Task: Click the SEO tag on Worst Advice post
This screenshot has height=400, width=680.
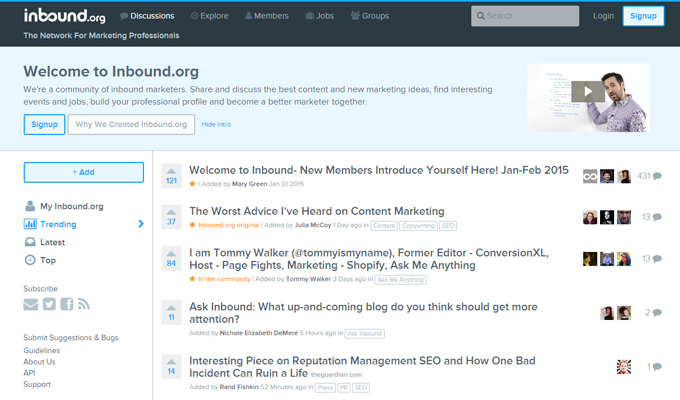Action: [x=448, y=226]
